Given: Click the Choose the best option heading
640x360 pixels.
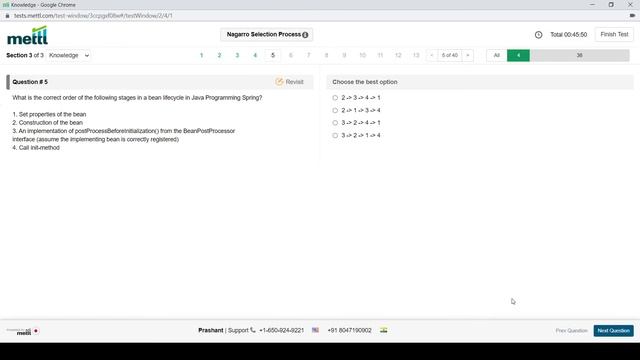Looking at the screenshot, I should 364,82.
